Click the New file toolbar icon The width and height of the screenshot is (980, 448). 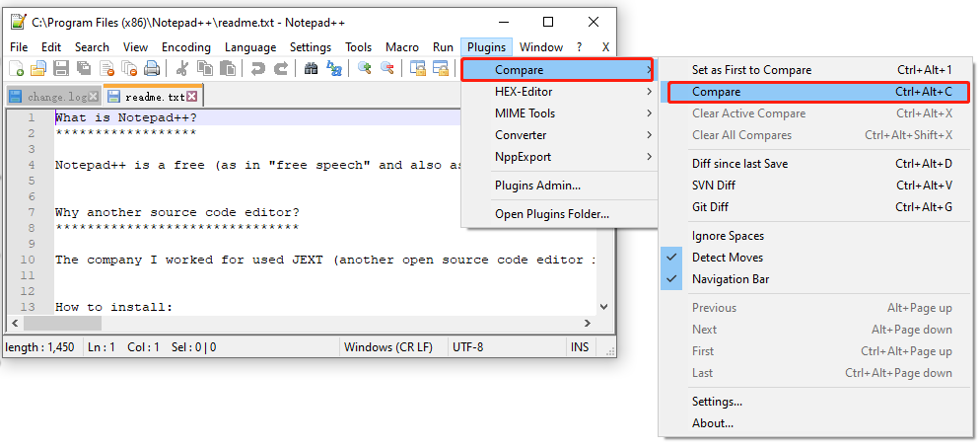click(x=17, y=68)
